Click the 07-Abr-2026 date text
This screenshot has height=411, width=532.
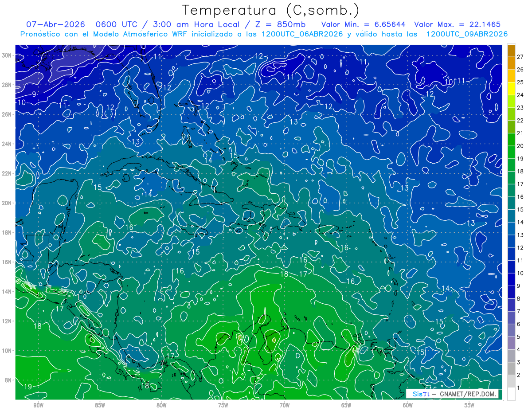[53, 24]
